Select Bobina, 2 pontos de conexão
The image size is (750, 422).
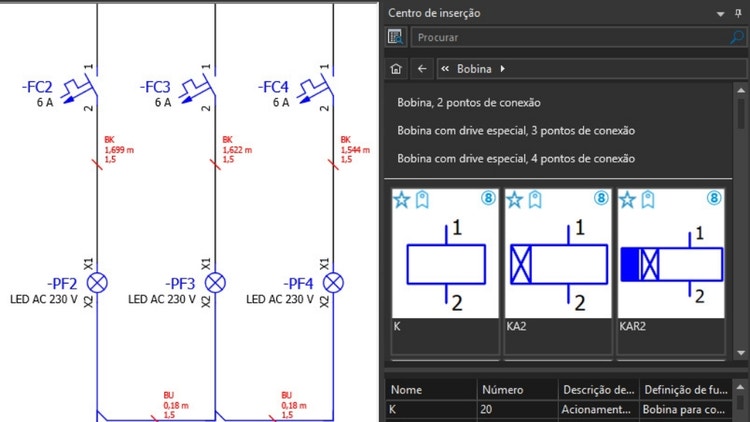[469, 103]
